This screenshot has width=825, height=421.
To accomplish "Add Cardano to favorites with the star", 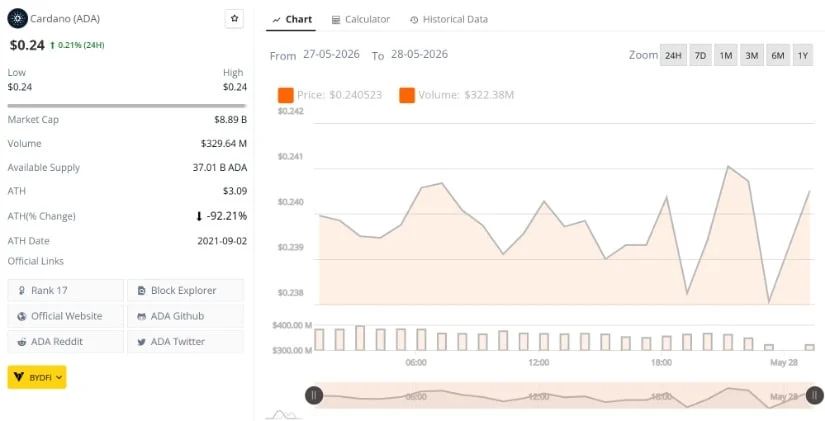I will 234,19.
